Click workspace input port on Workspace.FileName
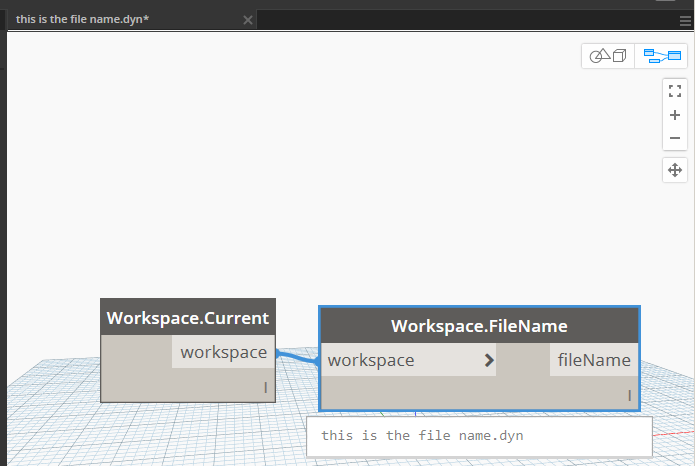This screenshot has width=695, height=466. tap(408, 360)
